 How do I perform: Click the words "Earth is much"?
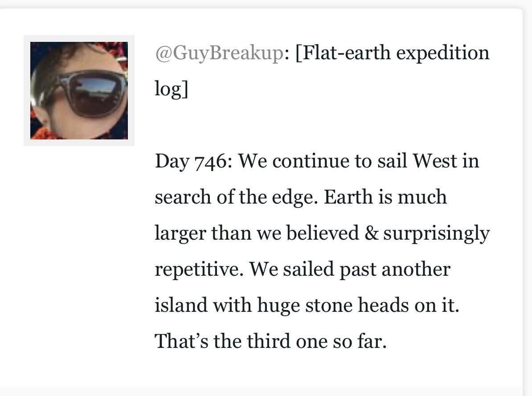point(385,197)
